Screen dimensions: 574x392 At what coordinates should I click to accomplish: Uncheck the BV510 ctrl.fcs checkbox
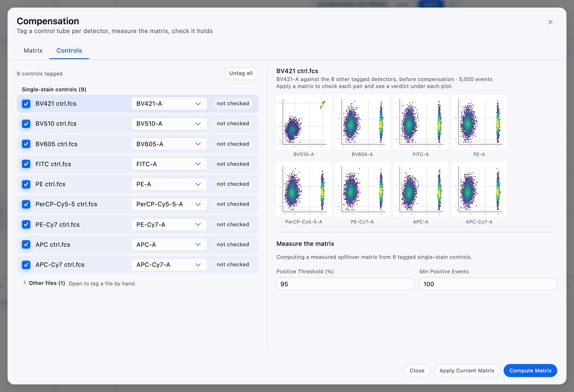point(26,124)
